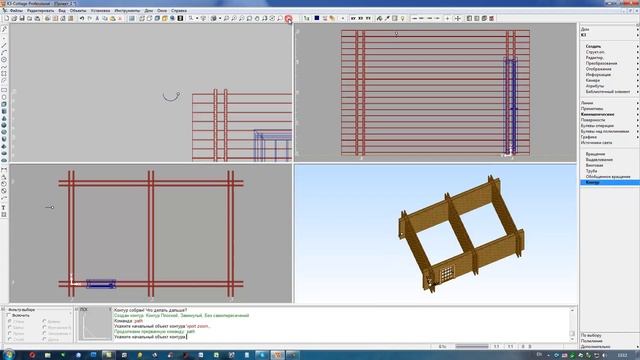Viewport: 640px width, 360px height.
Task: Expand the Камера submenu arrow
Action: (637, 80)
